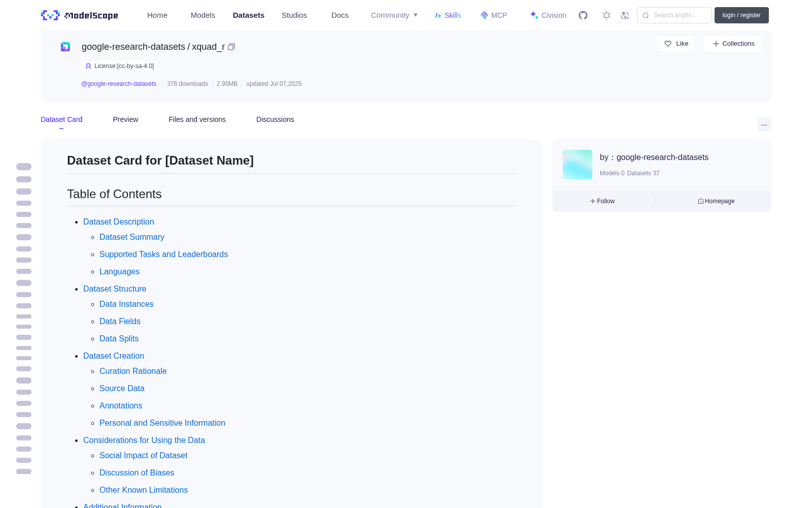Open the MCP link
This screenshot has height=508, width=812.
tap(494, 15)
